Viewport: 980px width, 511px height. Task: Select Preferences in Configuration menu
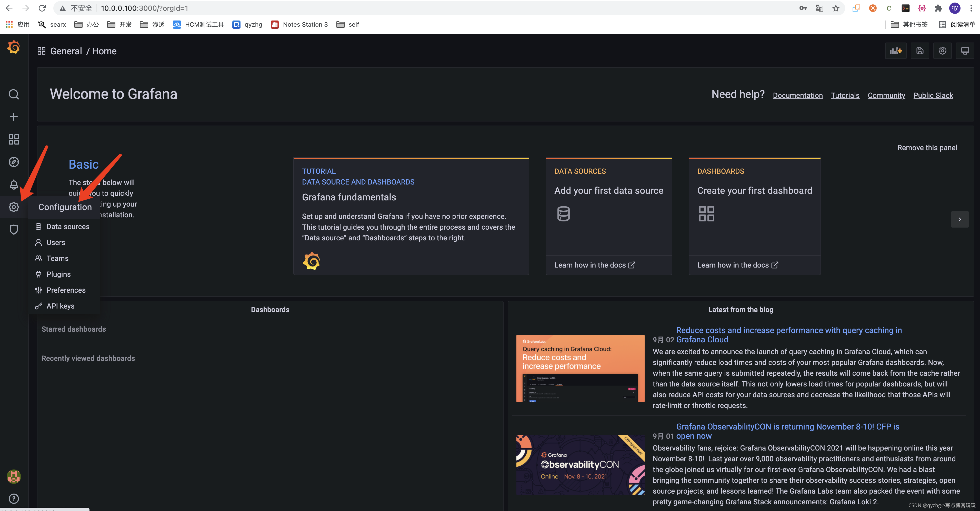click(64, 290)
